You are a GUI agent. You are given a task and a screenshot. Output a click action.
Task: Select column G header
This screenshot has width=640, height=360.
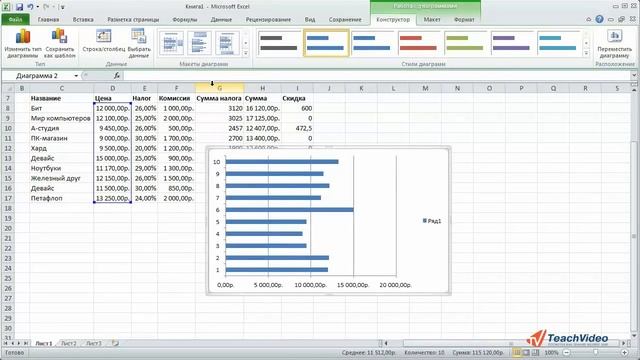220,88
